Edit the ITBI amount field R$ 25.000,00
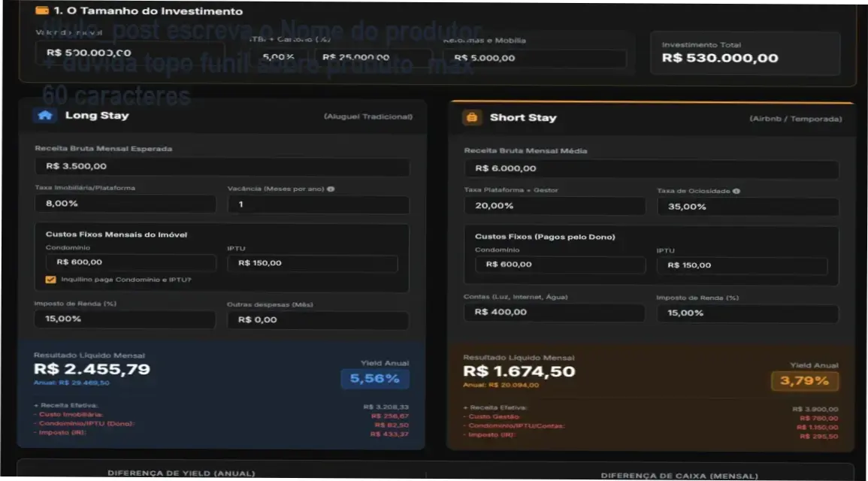The image size is (868, 481). point(373,57)
